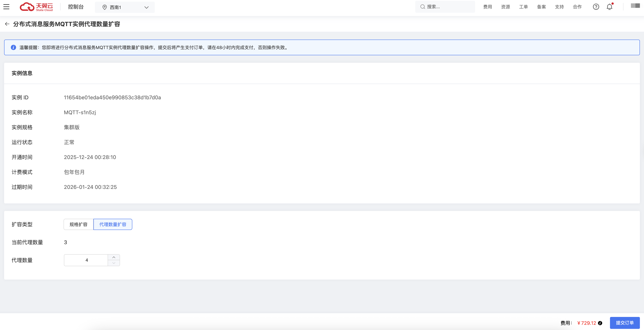
Task: Click the info icon in reminder banner
Action: (13, 47)
